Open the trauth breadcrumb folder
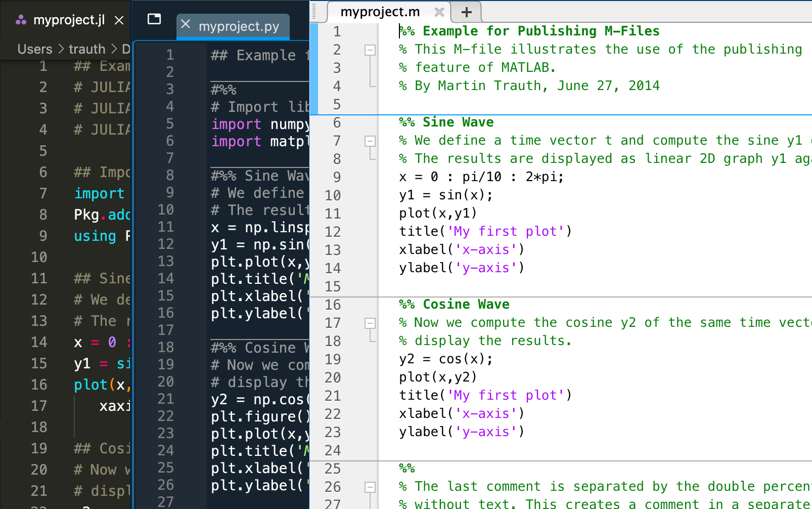Screen dimensions: 812x509 tap(87, 49)
